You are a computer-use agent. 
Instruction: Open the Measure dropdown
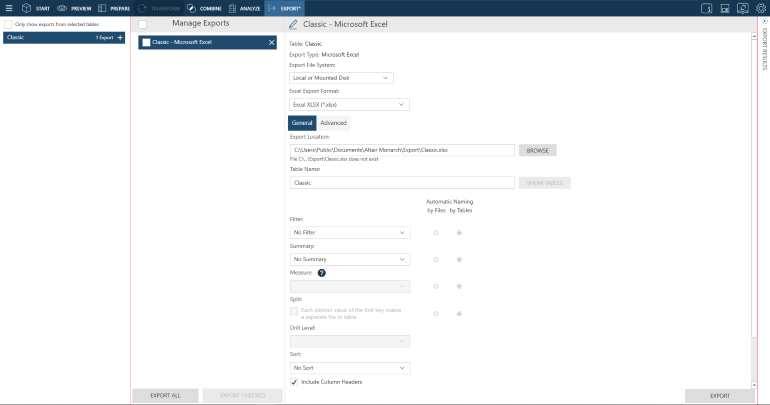350,286
